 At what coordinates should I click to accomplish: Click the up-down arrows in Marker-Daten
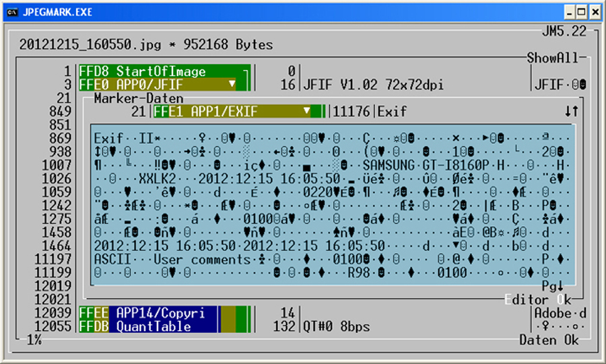(x=572, y=112)
